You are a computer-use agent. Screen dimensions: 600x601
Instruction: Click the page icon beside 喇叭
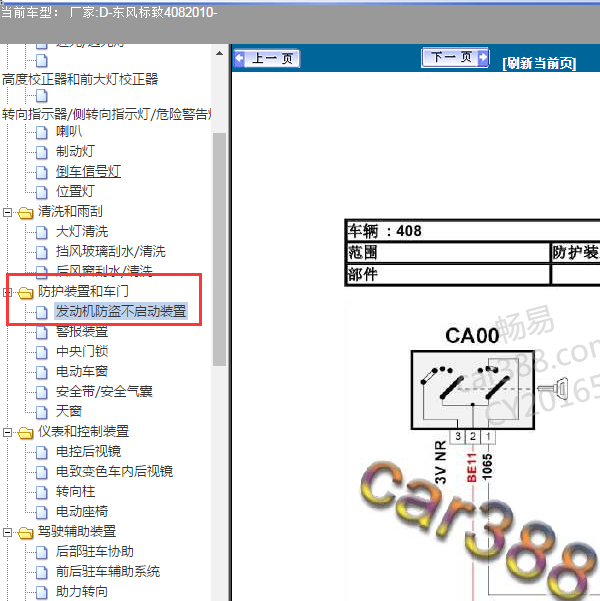pos(42,132)
